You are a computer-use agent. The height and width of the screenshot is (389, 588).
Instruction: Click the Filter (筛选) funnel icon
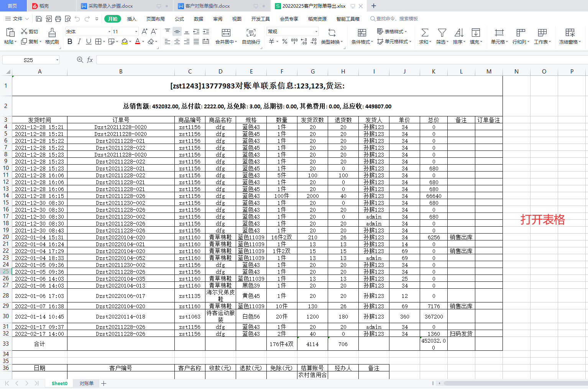(442, 33)
